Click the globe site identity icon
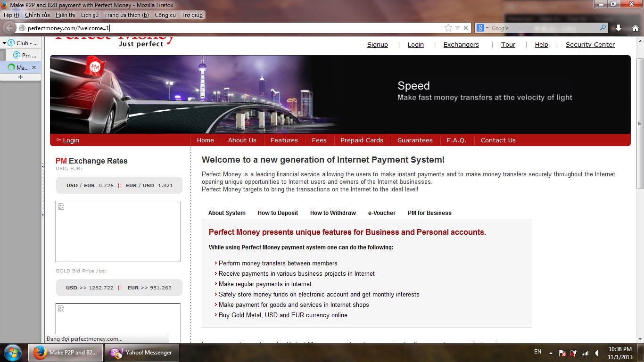Image resolution: width=644 pixels, height=362 pixels. 22,28
